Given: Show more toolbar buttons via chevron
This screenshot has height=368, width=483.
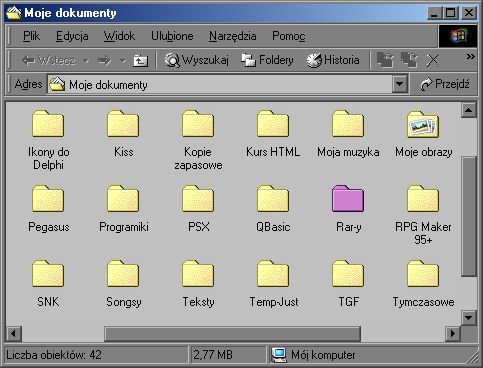Looking at the screenshot, I should 470,57.
